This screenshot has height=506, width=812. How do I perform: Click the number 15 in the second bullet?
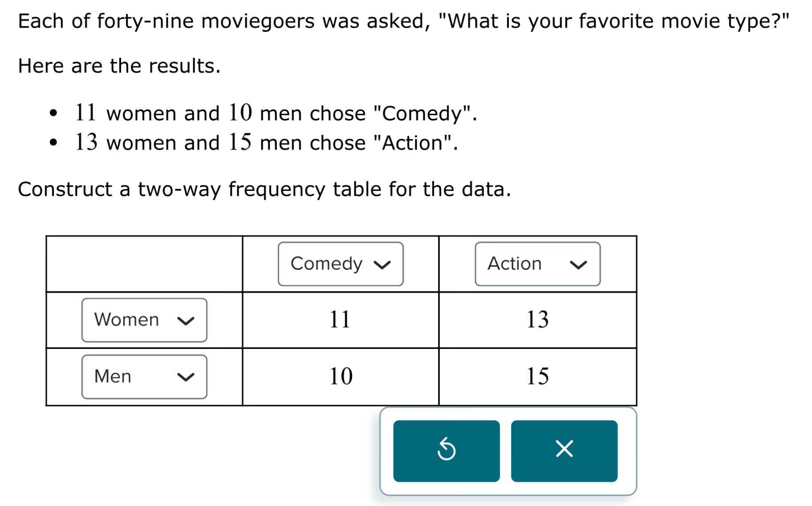[x=240, y=142]
